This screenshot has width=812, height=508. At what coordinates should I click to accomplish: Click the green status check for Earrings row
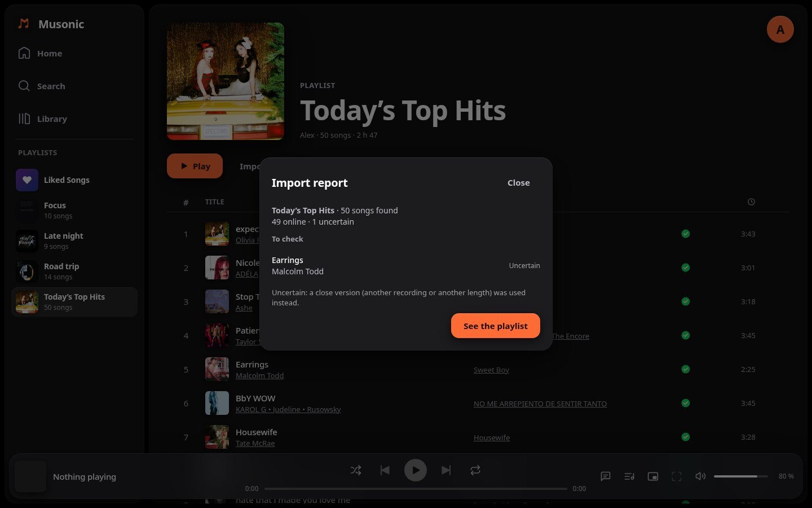click(686, 369)
